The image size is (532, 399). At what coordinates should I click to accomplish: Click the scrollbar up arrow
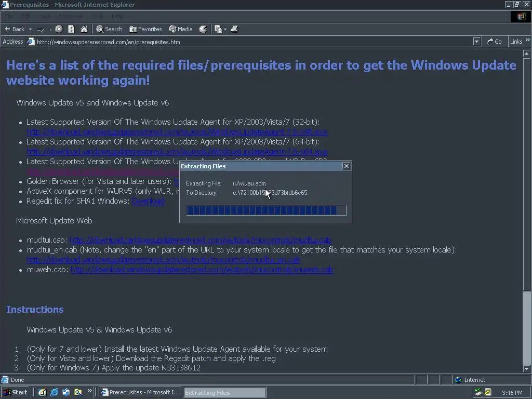[x=526, y=54]
